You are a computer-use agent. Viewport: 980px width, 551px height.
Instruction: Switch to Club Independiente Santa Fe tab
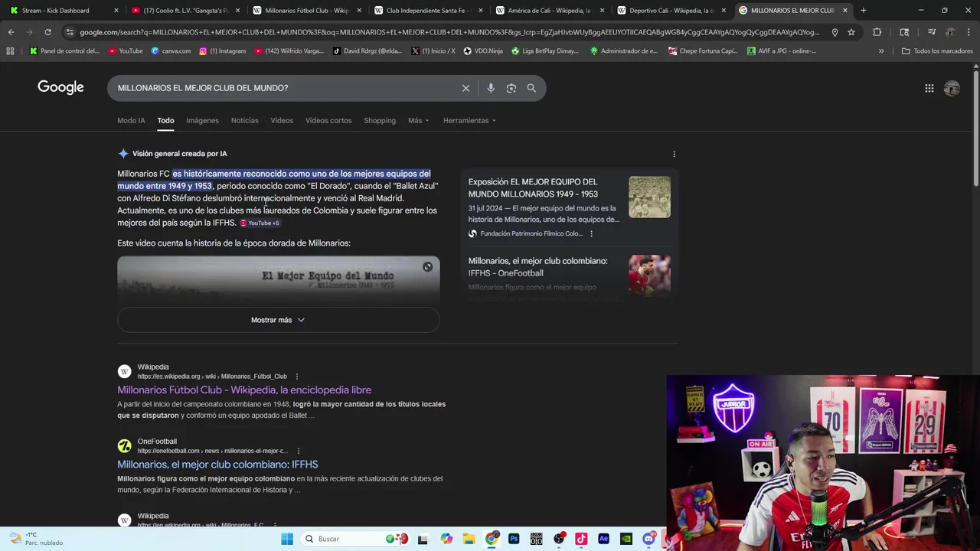coord(427,10)
